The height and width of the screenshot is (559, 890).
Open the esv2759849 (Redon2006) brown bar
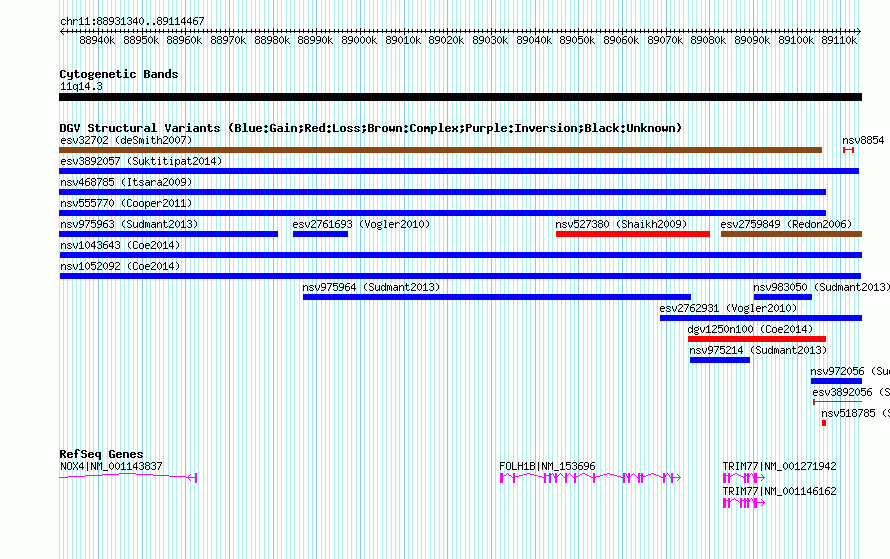click(x=791, y=234)
